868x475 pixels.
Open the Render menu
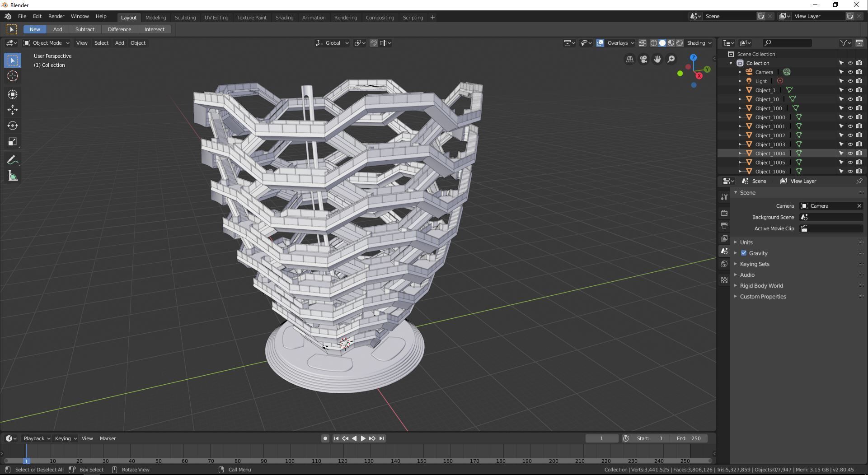click(56, 16)
